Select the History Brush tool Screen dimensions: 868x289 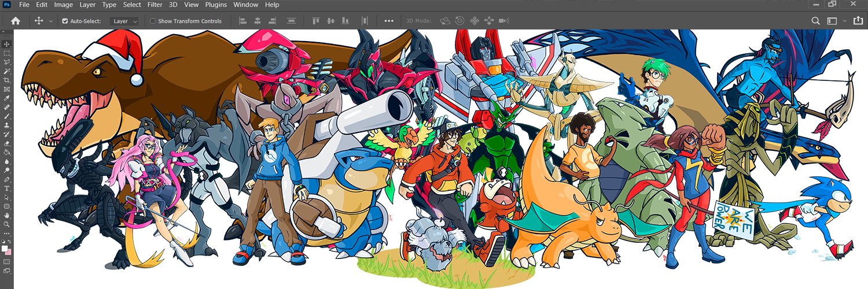[7, 134]
